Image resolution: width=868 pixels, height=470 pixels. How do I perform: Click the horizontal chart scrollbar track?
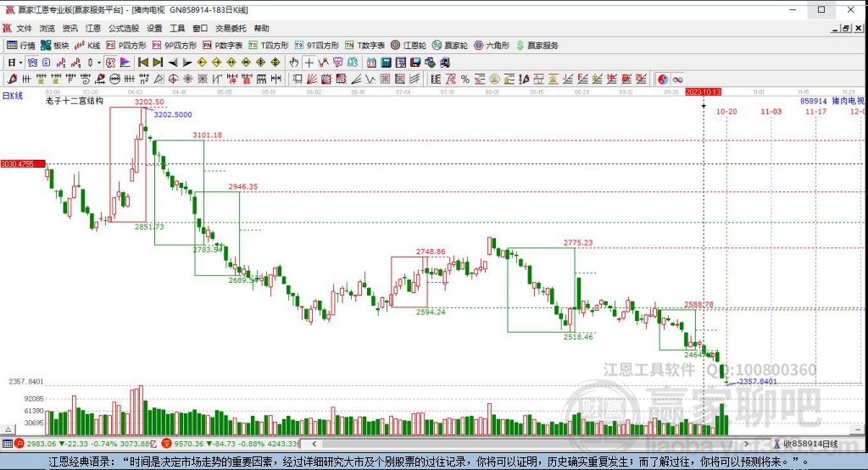pos(530,444)
